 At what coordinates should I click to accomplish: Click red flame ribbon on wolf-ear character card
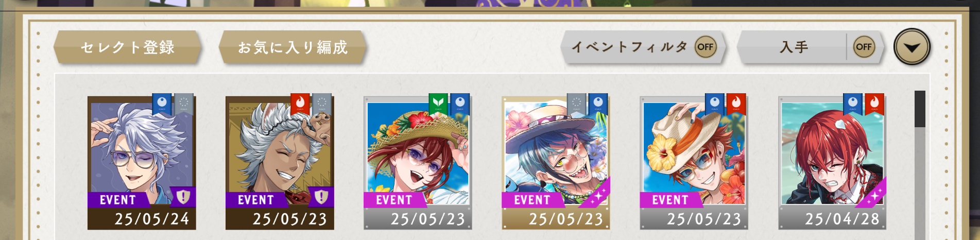click(300, 103)
